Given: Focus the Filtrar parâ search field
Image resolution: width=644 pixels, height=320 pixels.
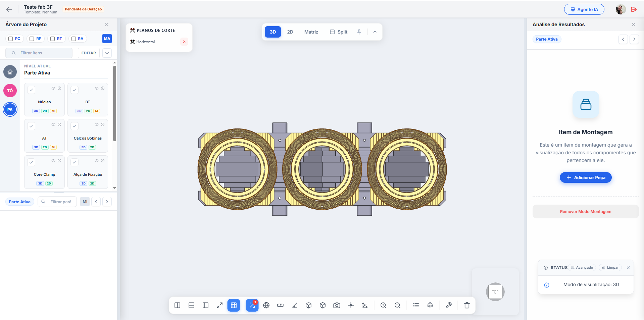Looking at the screenshot, I should [57, 202].
